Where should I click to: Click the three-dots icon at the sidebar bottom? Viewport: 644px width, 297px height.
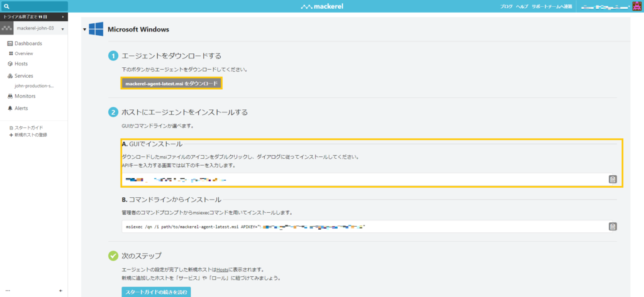pos(8,291)
